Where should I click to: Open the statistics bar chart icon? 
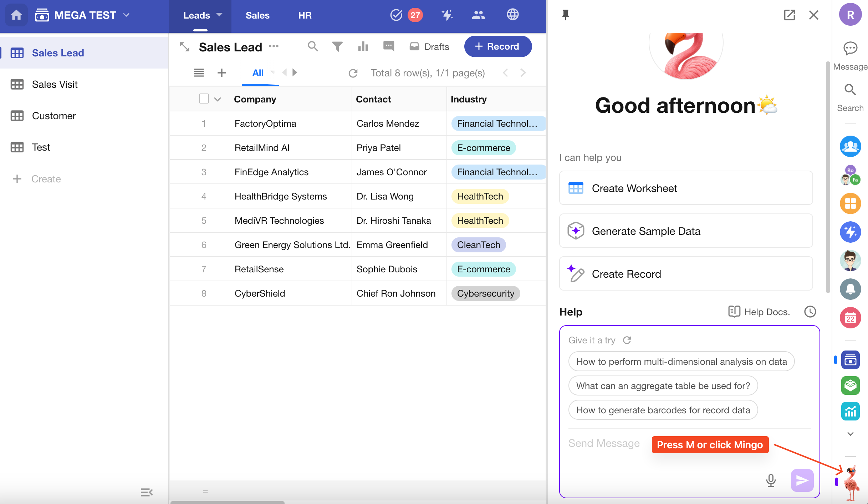tap(363, 46)
